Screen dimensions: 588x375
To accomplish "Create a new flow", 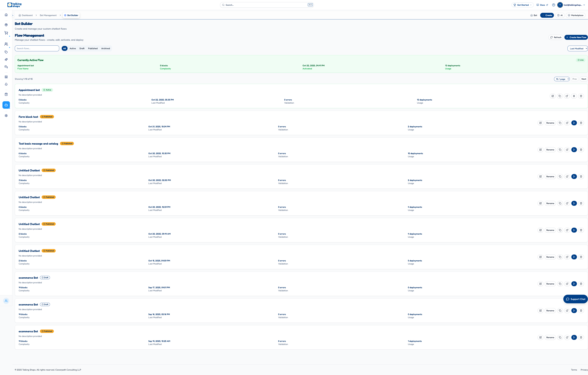I will tap(576, 37).
